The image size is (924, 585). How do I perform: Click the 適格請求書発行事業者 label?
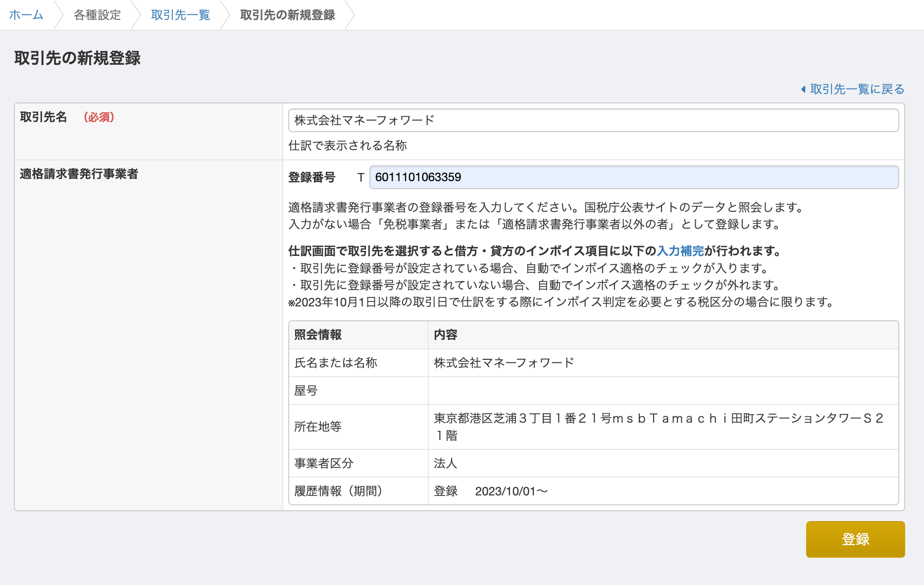click(79, 174)
